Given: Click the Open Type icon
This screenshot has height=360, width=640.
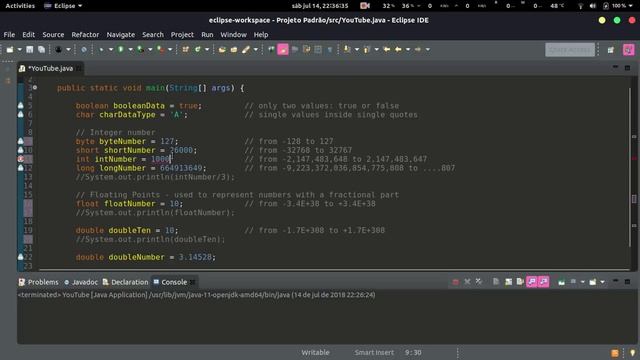Looking at the screenshot, I should [222, 49].
